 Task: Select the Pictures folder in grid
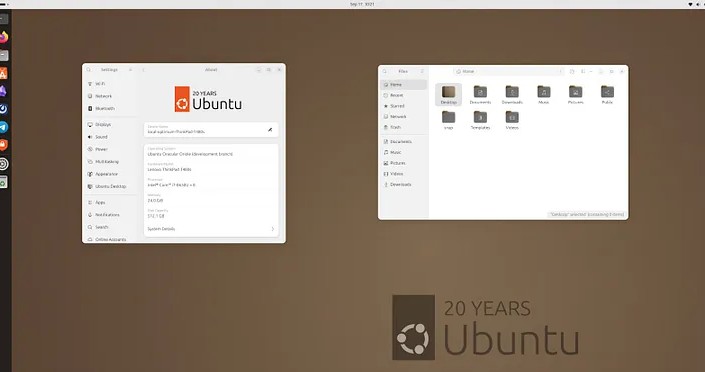(x=576, y=95)
